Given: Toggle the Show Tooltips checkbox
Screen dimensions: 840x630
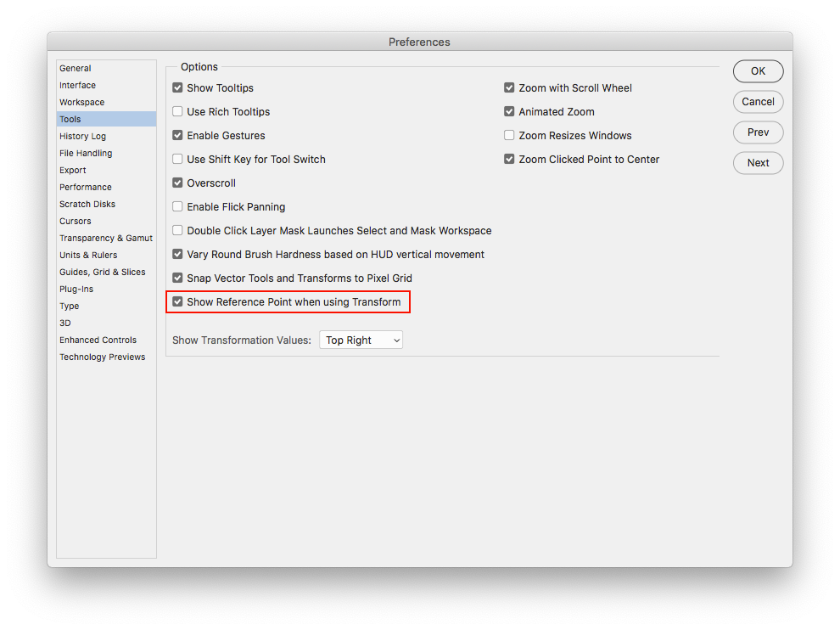Looking at the screenshot, I should (x=178, y=88).
